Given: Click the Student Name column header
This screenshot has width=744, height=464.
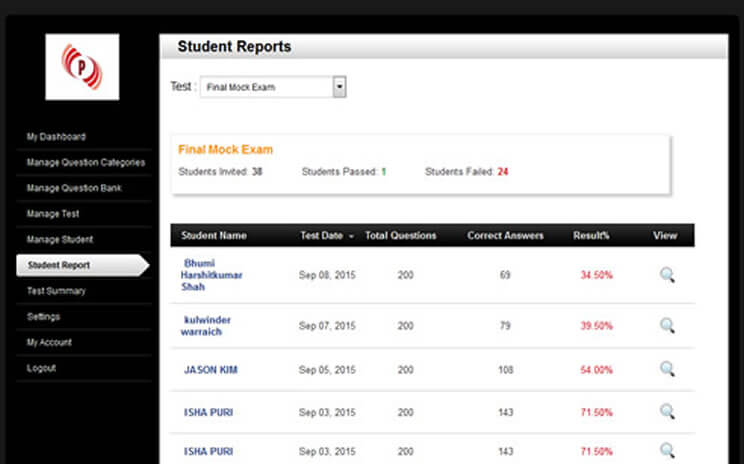Looking at the screenshot, I should (x=214, y=235).
